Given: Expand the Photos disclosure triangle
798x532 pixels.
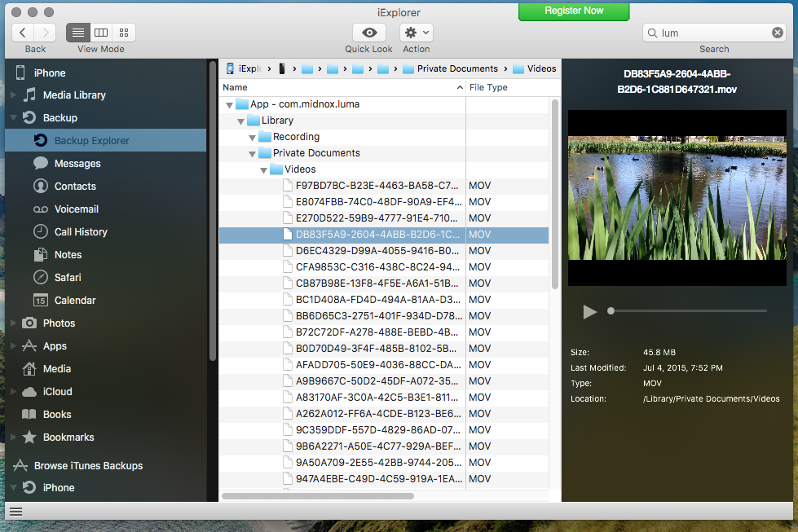Looking at the screenshot, I should (x=14, y=323).
